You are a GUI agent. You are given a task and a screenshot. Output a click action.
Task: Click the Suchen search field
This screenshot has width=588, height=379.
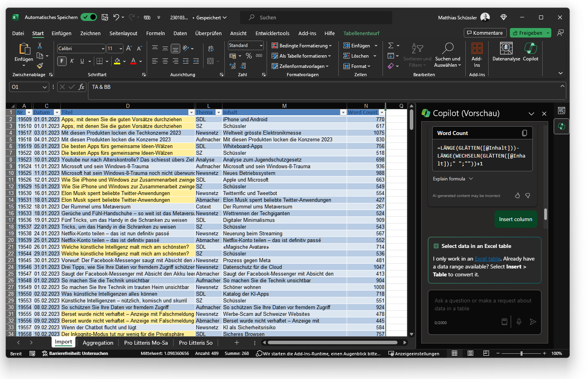pos(316,17)
